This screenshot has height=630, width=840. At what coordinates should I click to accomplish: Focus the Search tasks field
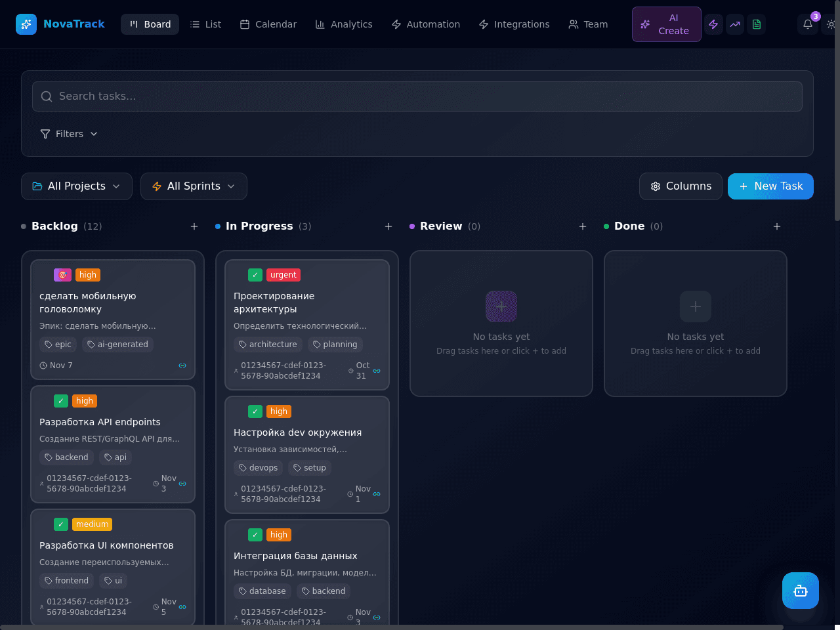417,96
